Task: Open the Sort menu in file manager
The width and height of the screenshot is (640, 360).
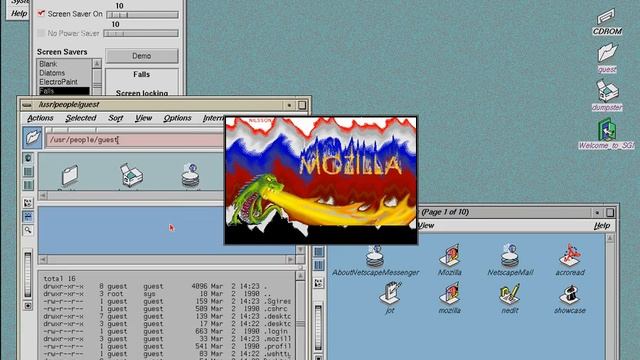Action: click(x=116, y=118)
